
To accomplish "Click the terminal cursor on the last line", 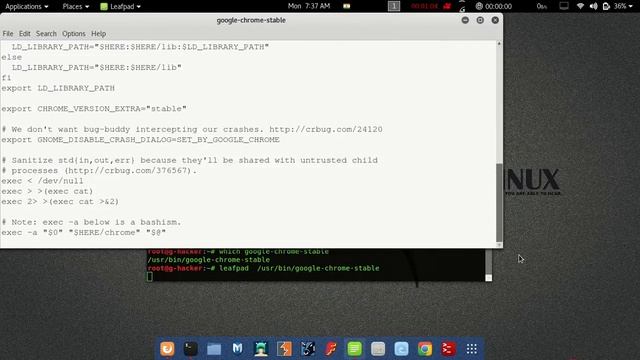I will [150, 277].
